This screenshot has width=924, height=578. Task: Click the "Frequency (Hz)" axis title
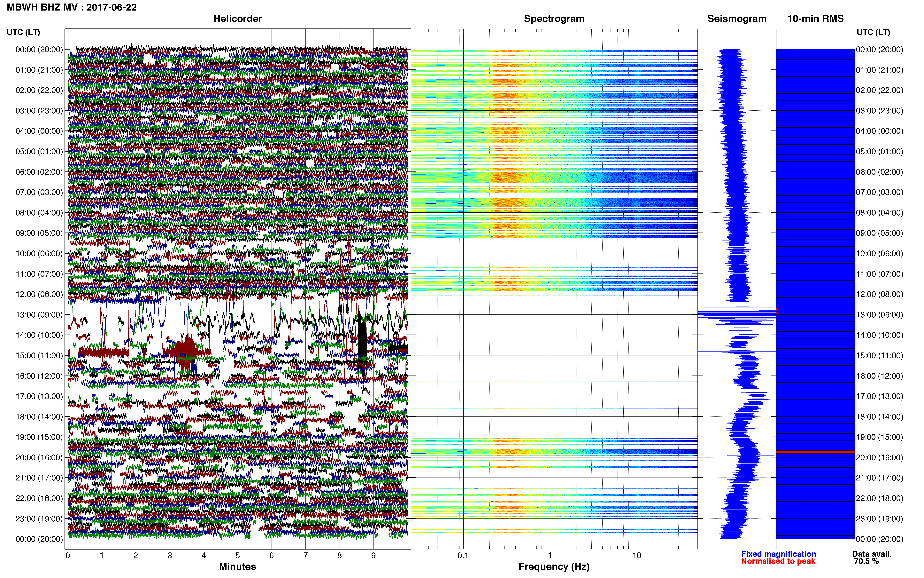click(x=554, y=566)
